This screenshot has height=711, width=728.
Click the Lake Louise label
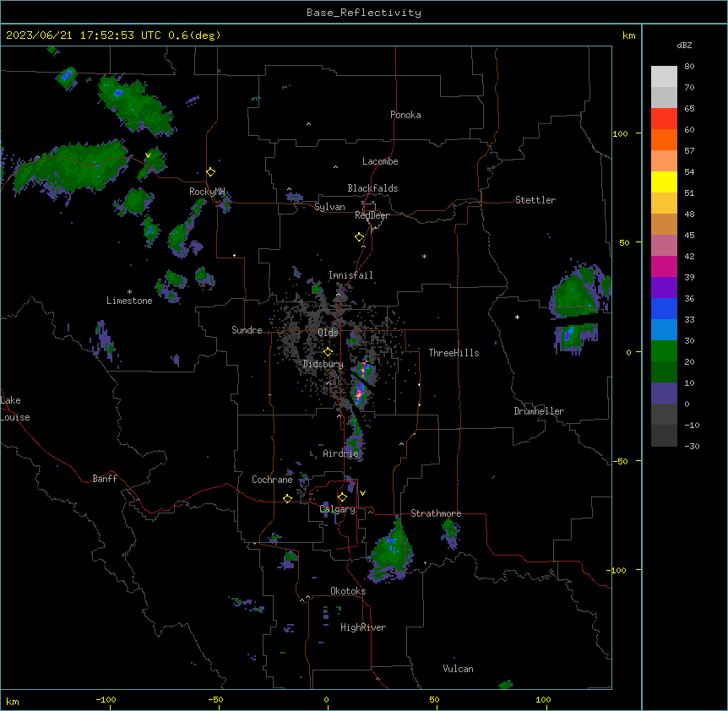[15, 409]
